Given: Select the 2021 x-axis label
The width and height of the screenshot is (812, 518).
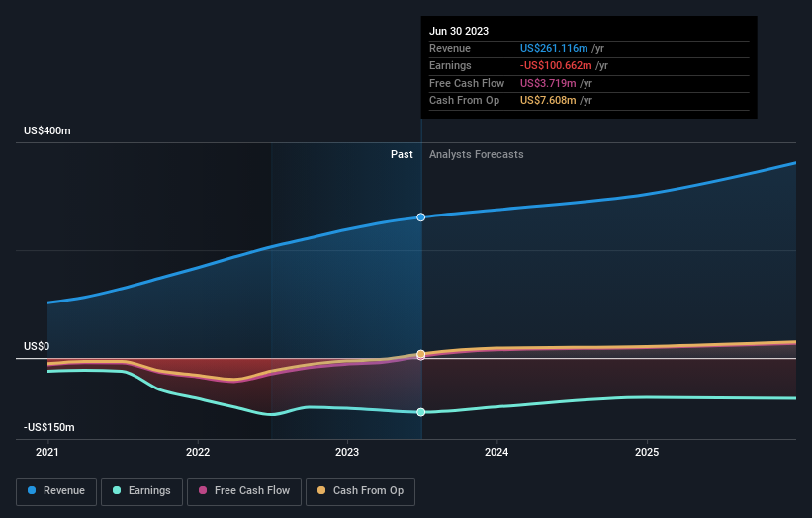Looking at the screenshot, I should (x=47, y=453).
